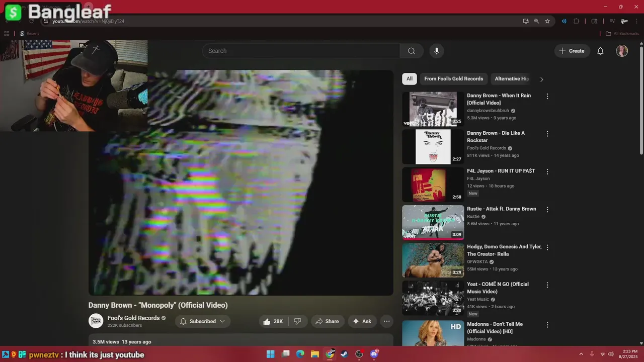The width and height of the screenshot is (644, 362).
Task: Open the Subscribed notification dropdown
Action: (203, 321)
